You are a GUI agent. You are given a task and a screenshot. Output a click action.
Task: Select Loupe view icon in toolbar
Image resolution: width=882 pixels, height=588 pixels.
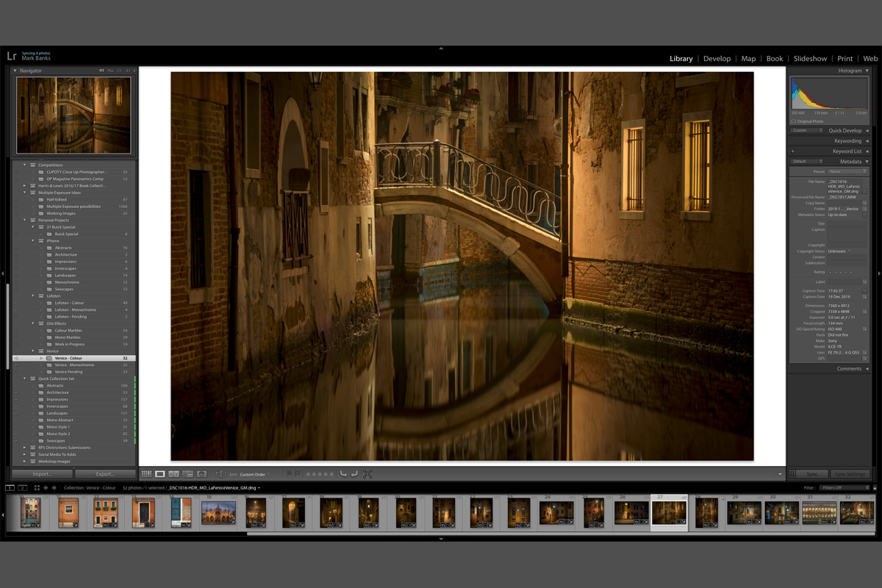pos(159,474)
